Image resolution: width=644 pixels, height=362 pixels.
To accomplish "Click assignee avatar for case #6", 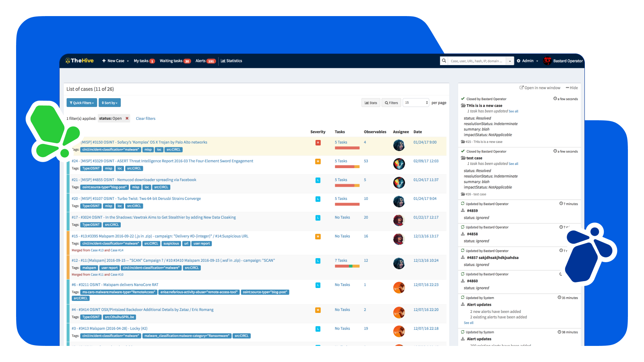I will point(399,288).
